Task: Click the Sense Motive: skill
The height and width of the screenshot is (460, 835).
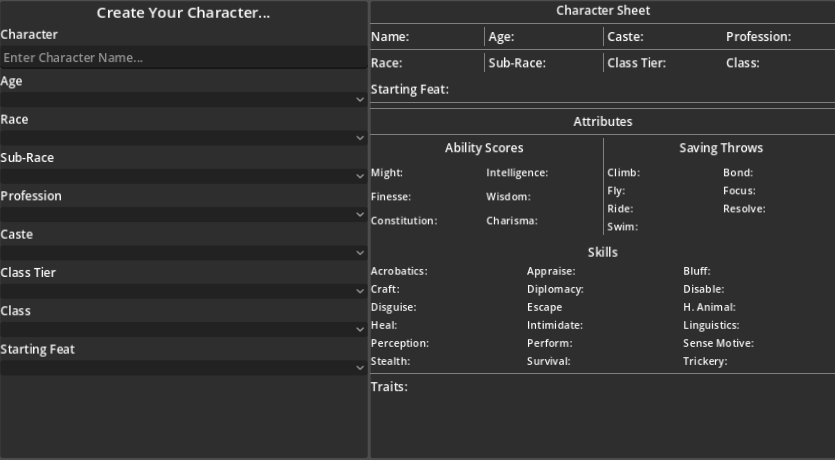Action: [718, 343]
